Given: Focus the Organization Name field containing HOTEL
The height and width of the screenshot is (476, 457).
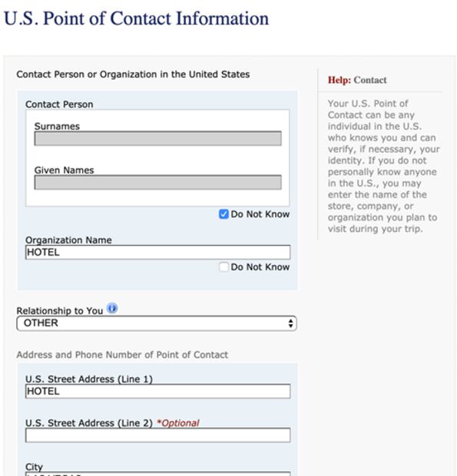Looking at the screenshot, I should pyautogui.click(x=158, y=253).
